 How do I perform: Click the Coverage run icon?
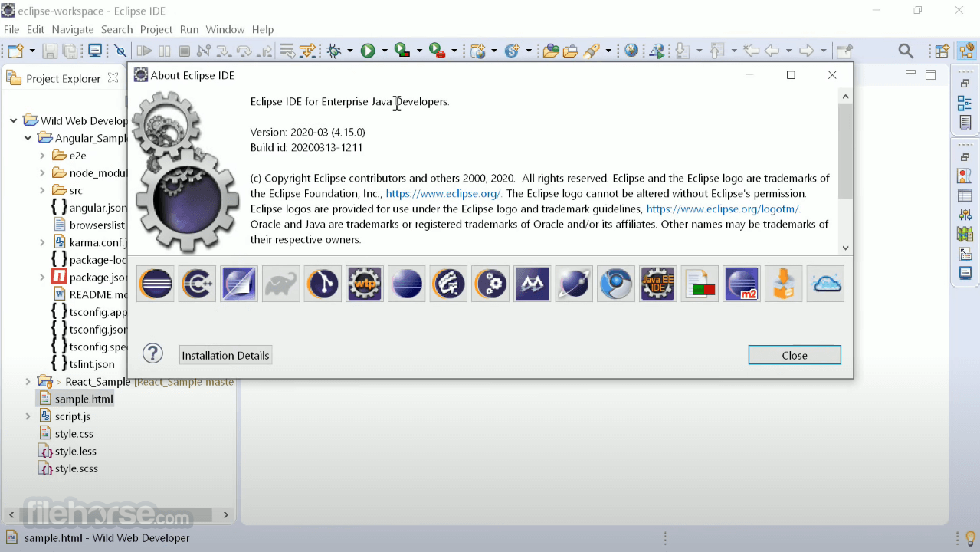[402, 51]
